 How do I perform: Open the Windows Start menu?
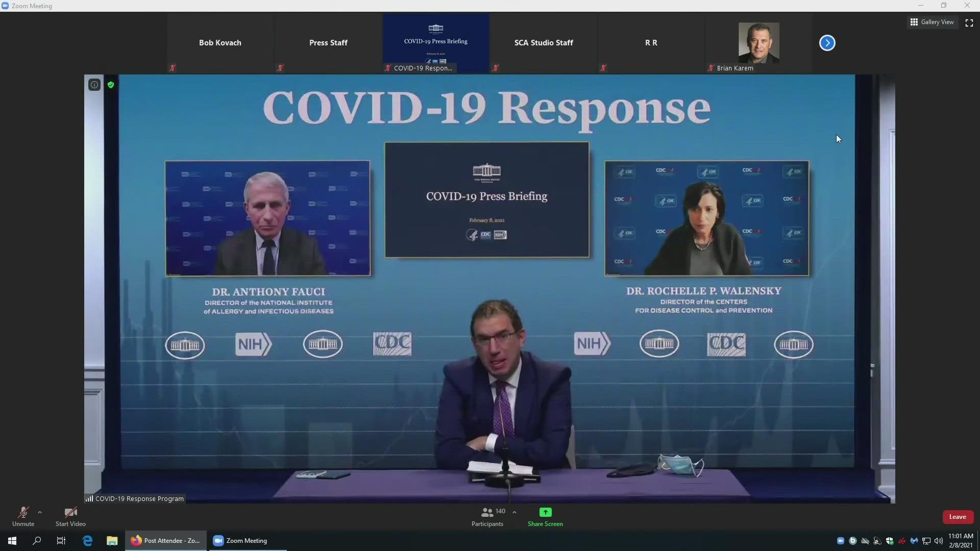12,541
